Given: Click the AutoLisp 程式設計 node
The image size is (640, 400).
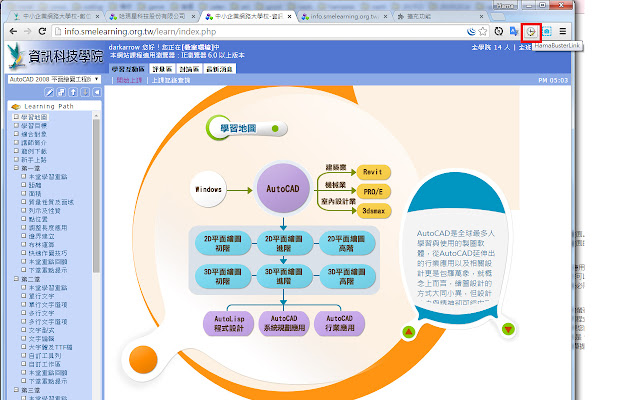Looking at the screenshot, I should pos(229,323).
